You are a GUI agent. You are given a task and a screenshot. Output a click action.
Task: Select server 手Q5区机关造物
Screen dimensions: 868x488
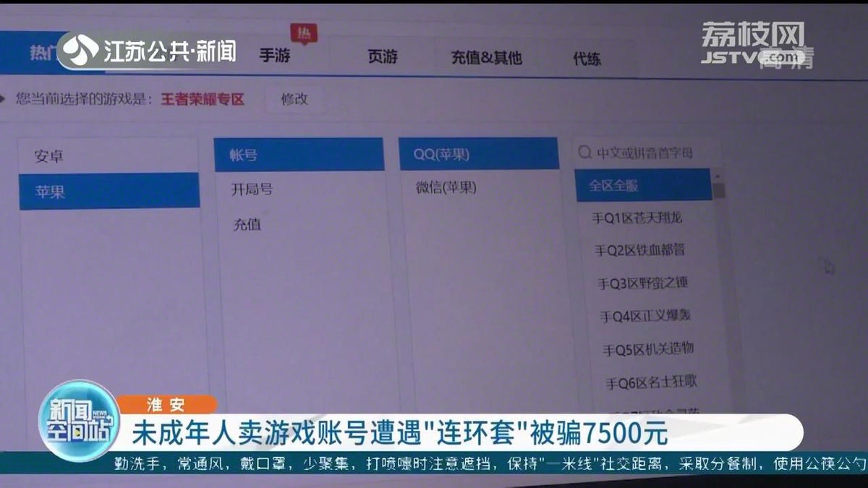click(648, 349)
